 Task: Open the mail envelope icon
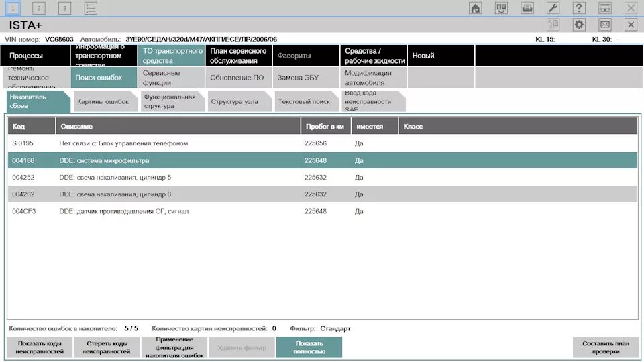point(604,25)
